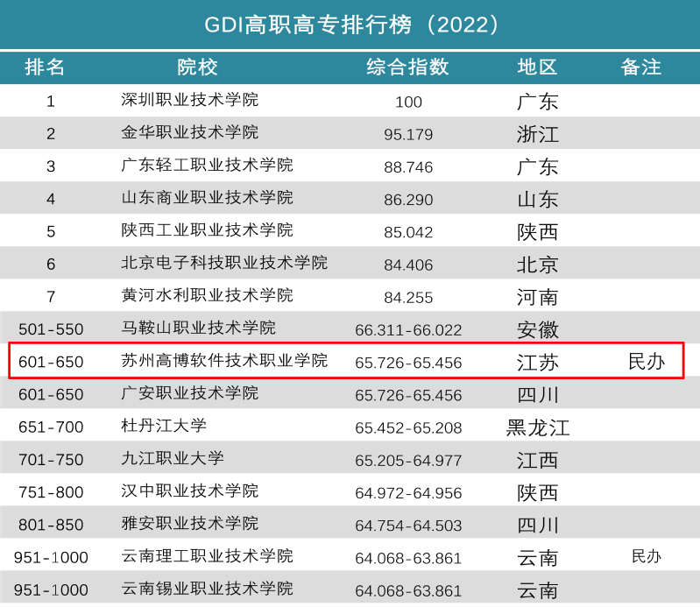This screenshot has height=607, width=700.
Task: Open 山东商业职业技术学院 entry
Action: [x=207, y=198]
